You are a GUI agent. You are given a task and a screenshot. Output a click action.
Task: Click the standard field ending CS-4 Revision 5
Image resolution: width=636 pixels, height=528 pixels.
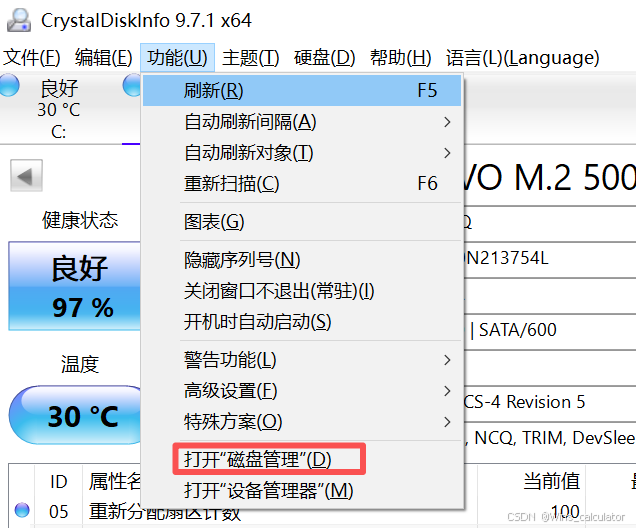tap(525, 402)
